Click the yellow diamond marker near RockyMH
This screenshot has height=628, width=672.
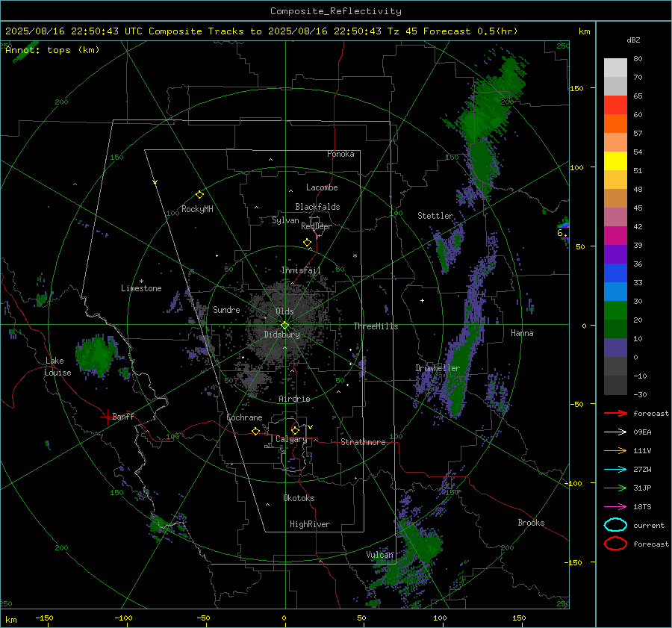tap(199, 195)
